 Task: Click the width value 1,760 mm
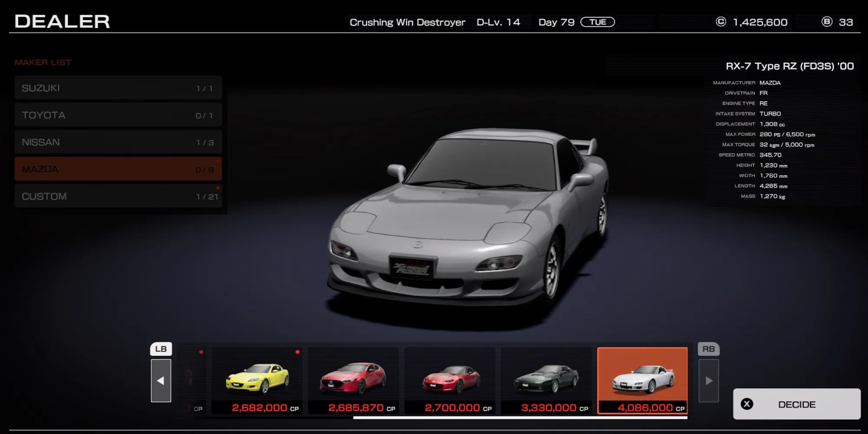[x=773, y=176]
